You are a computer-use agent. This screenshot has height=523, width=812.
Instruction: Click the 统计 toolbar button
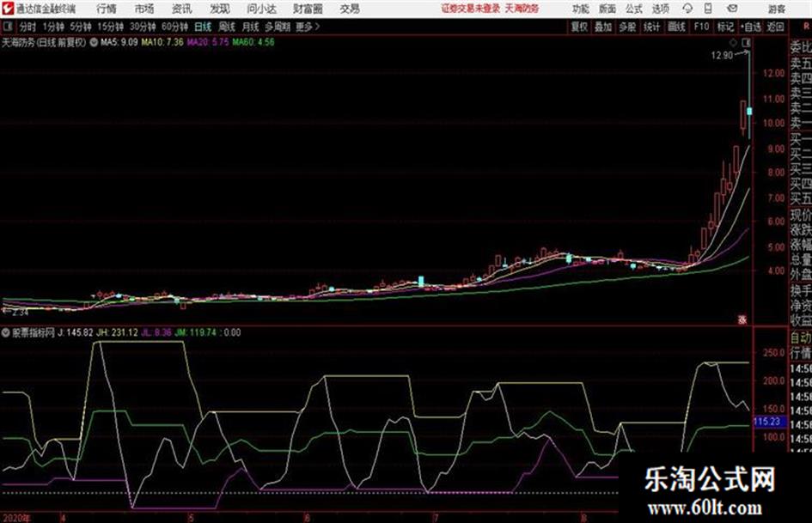point(651,27)
